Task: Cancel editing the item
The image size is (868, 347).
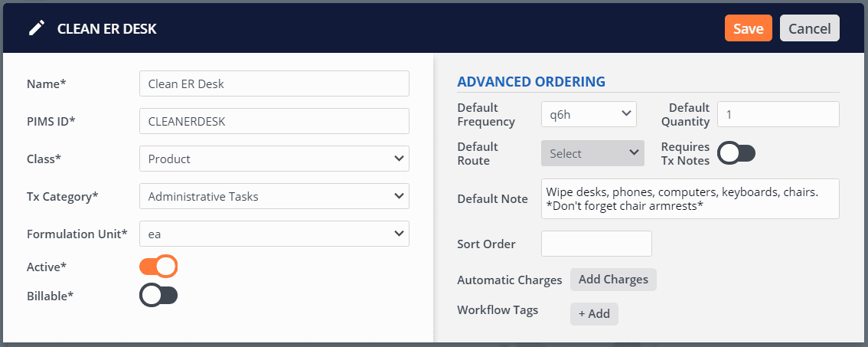Action: (x=809, y=28)
